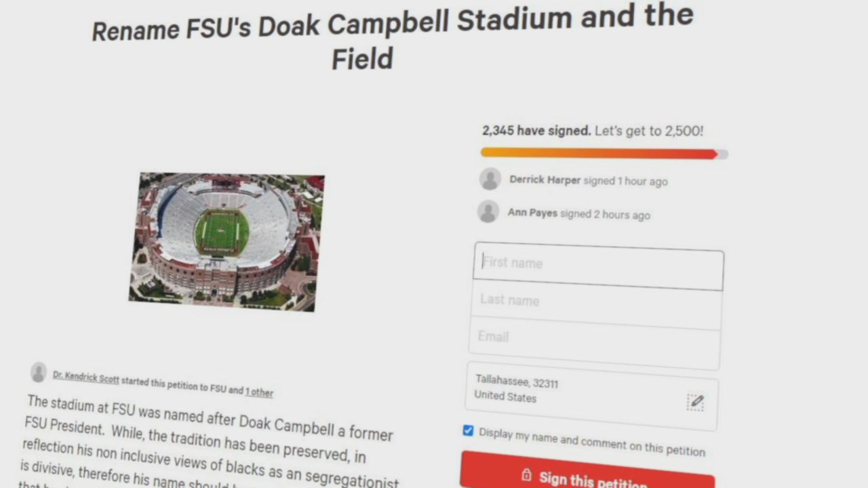Click the signature progress bar

(x=604, y=153)
